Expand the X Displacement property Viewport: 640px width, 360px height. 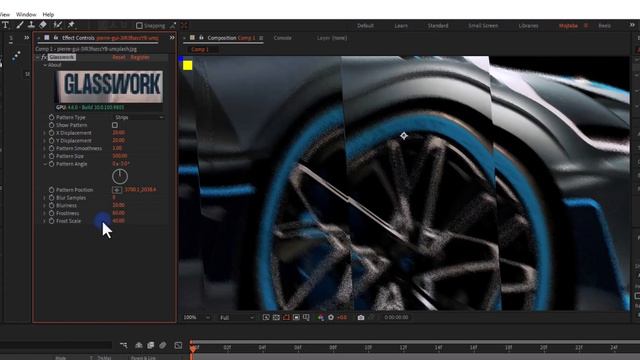[45, 133]
